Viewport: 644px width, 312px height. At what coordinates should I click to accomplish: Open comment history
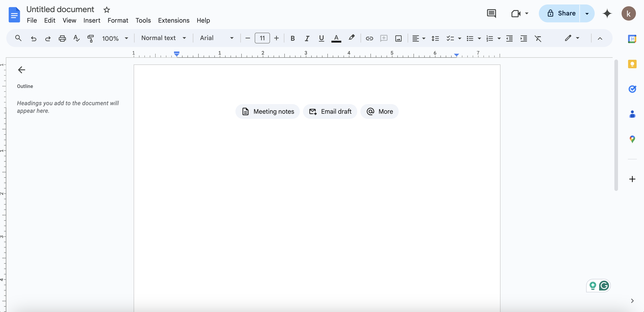[492, 13]
